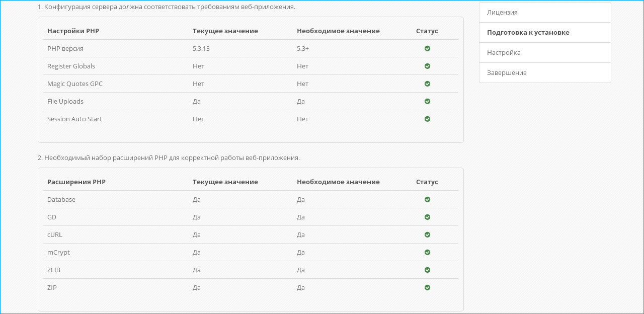Click Magic Quotes GPC status check icon
644x314 pixels.
click(x=427, y=84)
